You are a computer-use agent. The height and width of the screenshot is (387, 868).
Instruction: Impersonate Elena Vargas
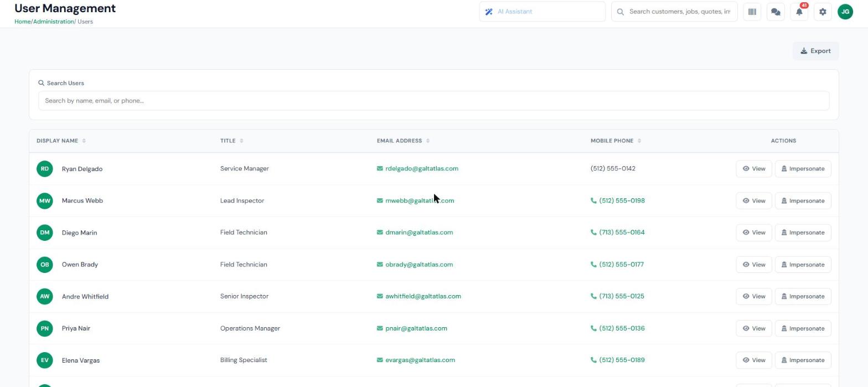click(x=803, y=360)
